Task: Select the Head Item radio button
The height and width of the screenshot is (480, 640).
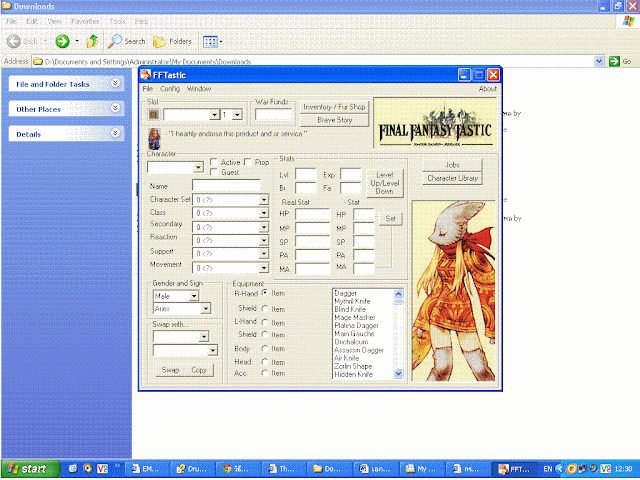Action: [x=265, y=362]
